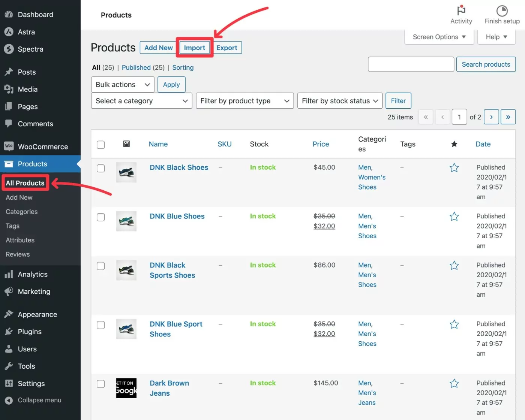The height and width of the screenshot is (420, 525).
Task: Click the Activity flag icon
Action: (x=461, y=10)
